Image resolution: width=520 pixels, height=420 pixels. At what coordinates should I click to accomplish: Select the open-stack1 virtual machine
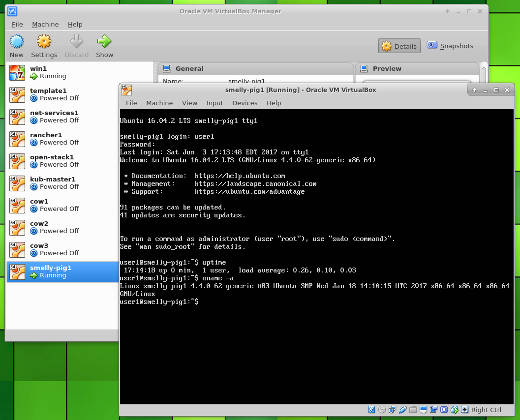pos(62,161)
